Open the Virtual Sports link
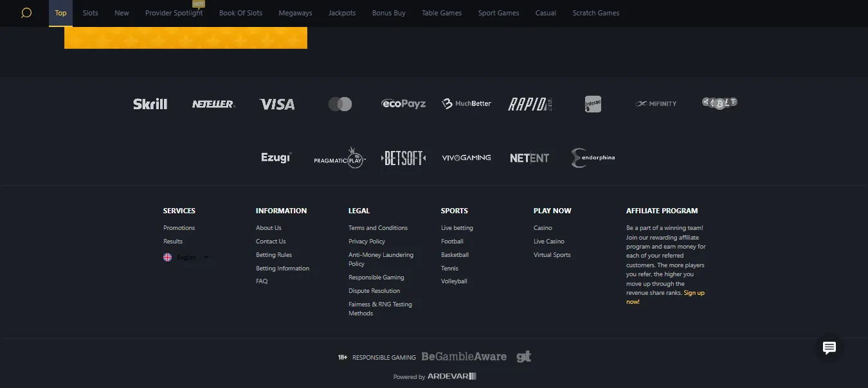 (x=552, y=255)
